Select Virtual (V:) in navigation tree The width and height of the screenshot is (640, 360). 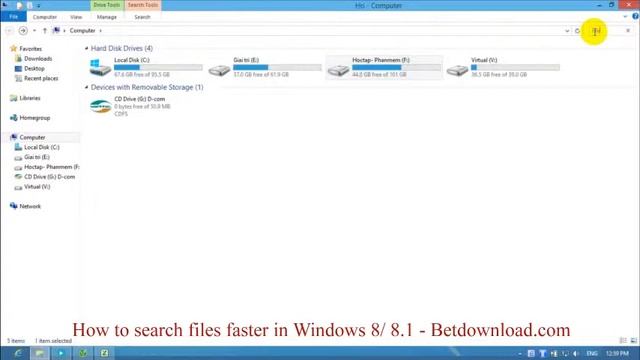tap(37, 187)
